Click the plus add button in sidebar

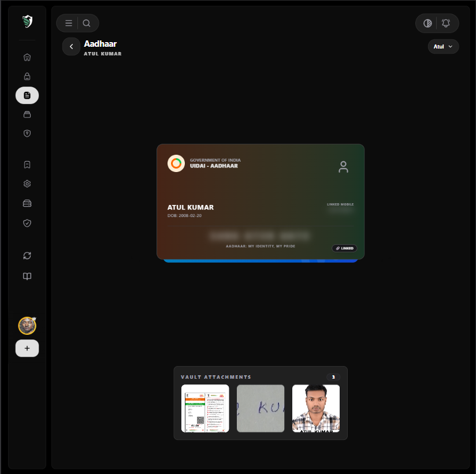[27, 348]
